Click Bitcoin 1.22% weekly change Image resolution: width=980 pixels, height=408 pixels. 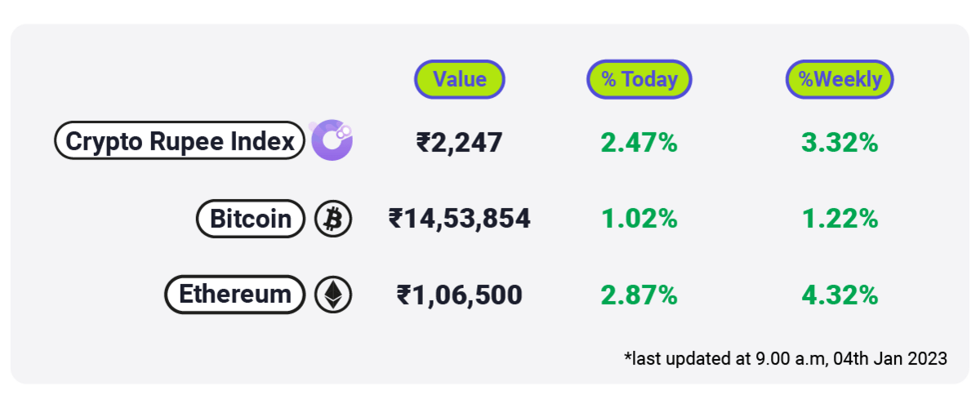click(x=840, y=219)
